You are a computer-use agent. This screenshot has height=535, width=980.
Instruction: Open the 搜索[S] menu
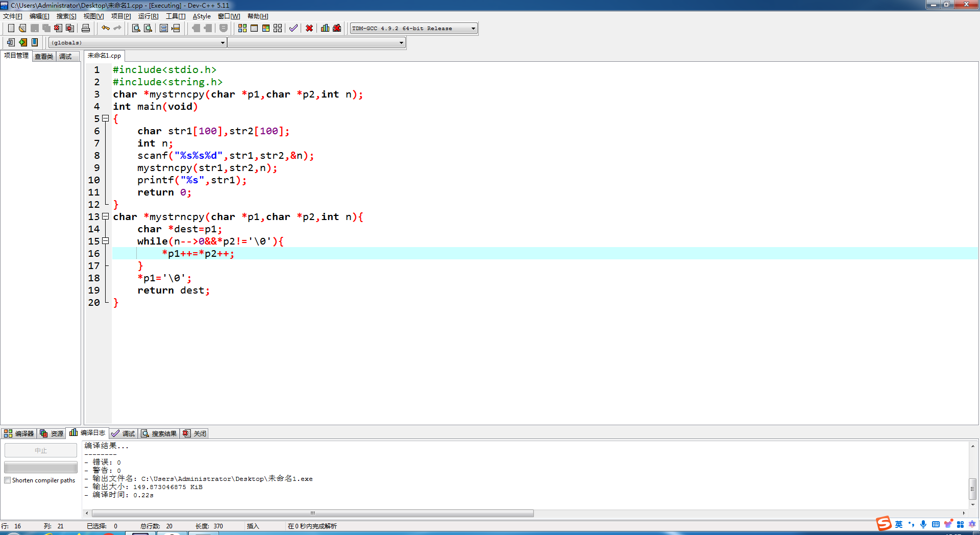coord(66,16)
